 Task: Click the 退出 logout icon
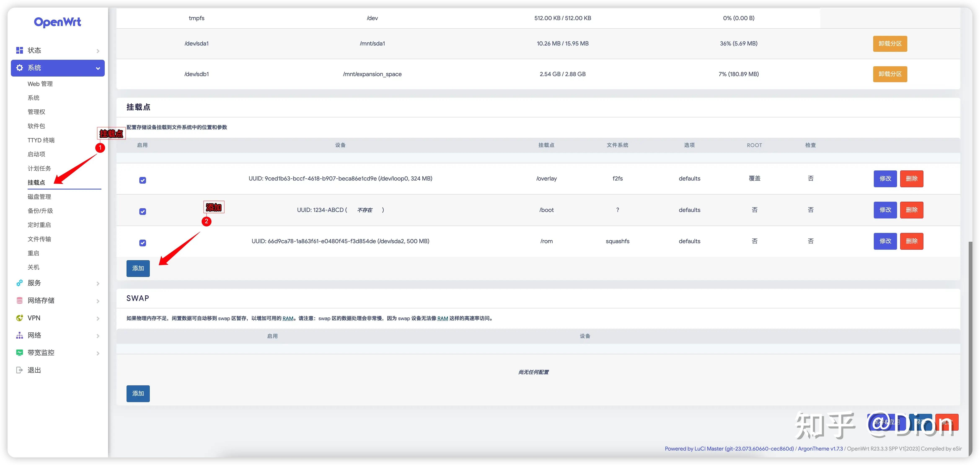19,370
